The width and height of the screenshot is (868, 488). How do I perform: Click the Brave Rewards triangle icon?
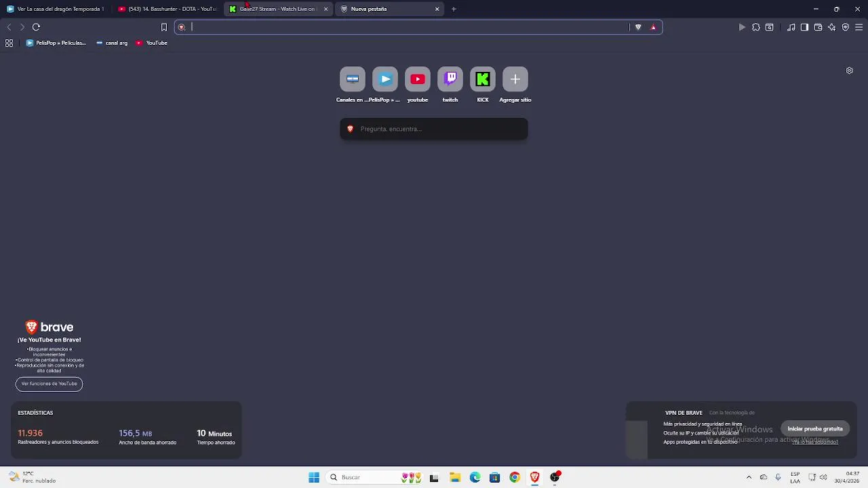point(653,27)
